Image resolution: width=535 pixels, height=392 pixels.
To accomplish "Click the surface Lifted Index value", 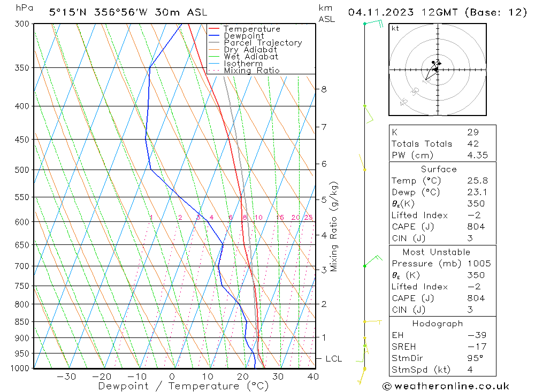I will click(x=474, y=216).
